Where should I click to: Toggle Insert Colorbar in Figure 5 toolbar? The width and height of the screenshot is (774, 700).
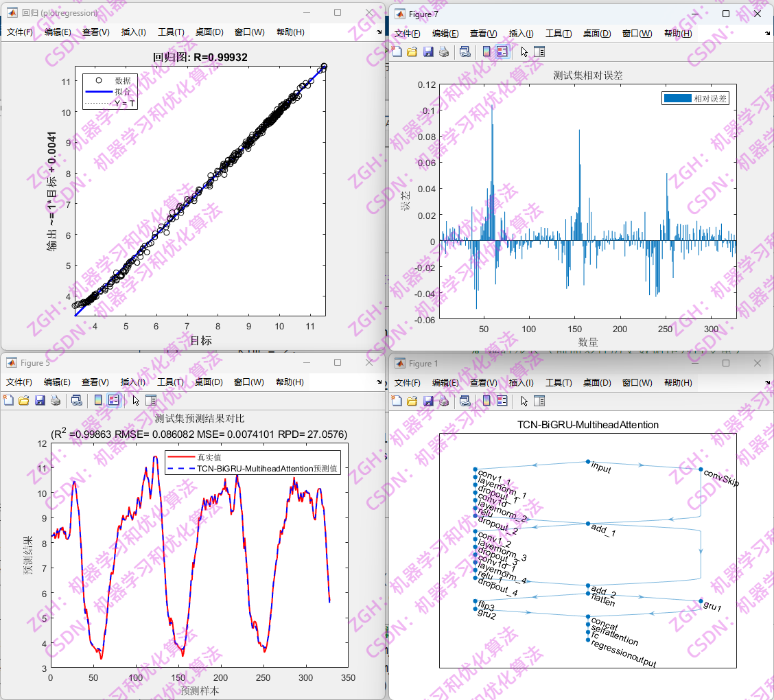coord(98,400)
